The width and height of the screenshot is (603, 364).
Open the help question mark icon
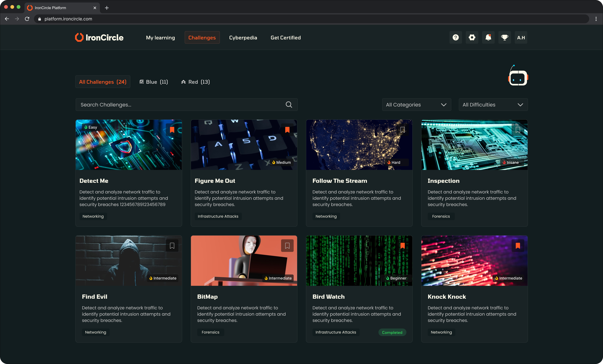455,38
